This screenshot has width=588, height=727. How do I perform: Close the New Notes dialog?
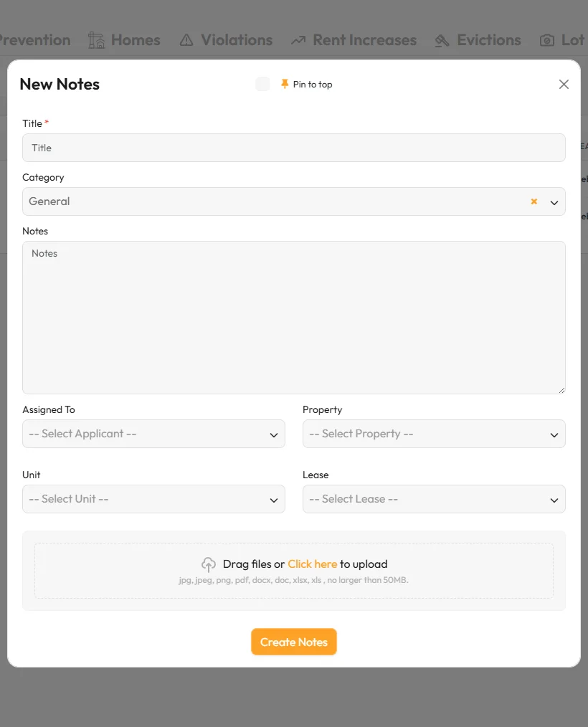tap(564, 85)
